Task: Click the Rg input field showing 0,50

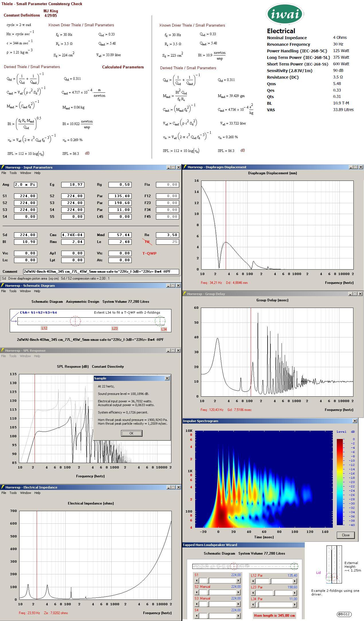Action: (120, 185)
